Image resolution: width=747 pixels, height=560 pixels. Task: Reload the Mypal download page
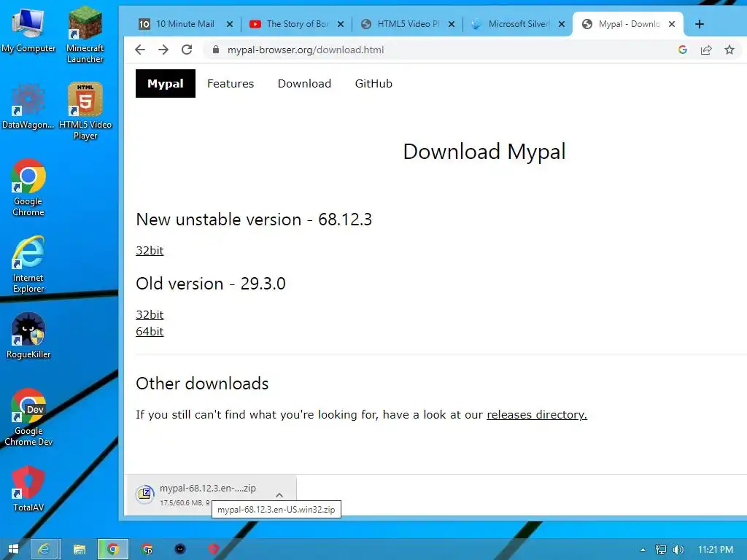click(x=187, y=50)
